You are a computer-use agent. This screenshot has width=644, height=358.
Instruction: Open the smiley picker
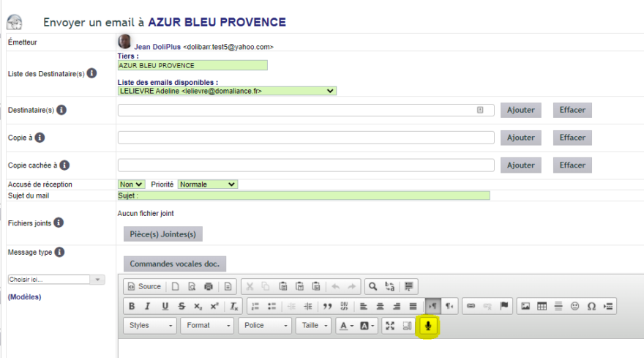(574, 306)
